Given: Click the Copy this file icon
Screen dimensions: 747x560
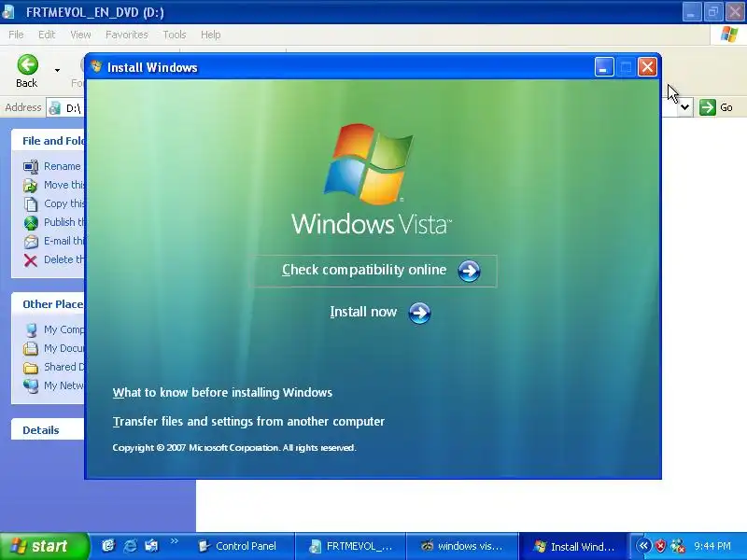Looking at the screenshot, I should click(x=31, y=203).
